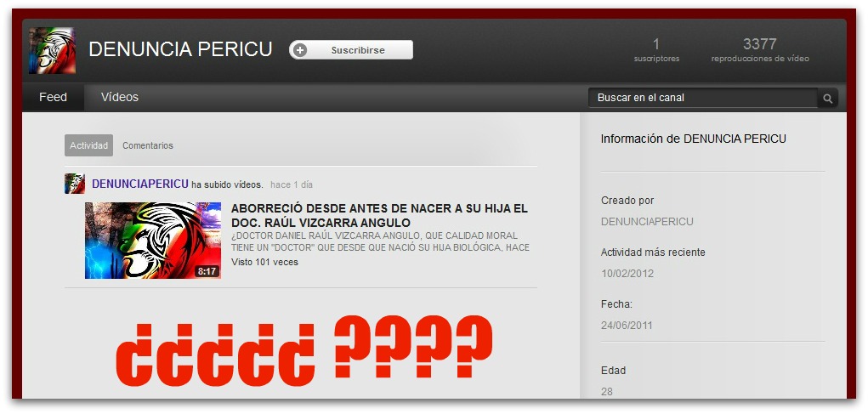
Task: Switch to the Feed tab
Action: (x=53, y=97)
